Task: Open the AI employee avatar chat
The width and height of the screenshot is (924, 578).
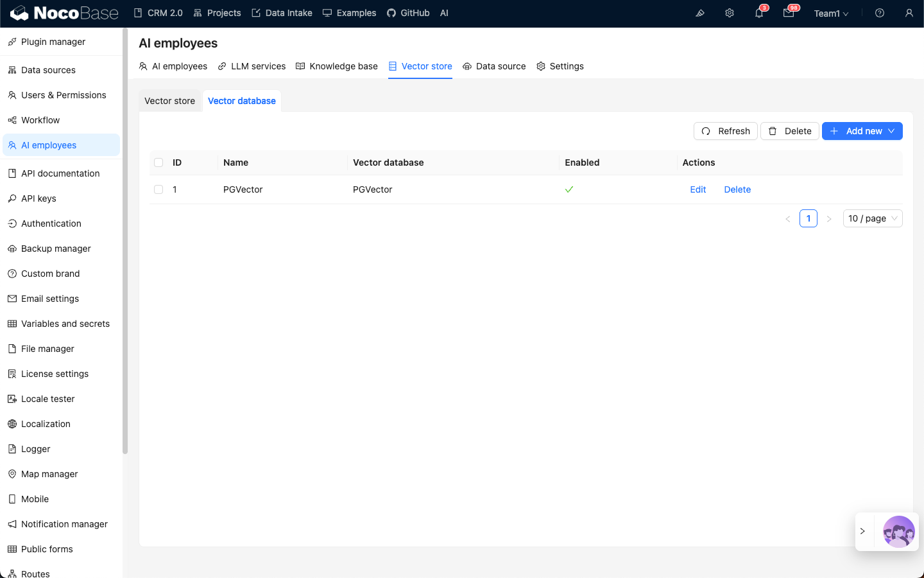Action: coord(898,532)
